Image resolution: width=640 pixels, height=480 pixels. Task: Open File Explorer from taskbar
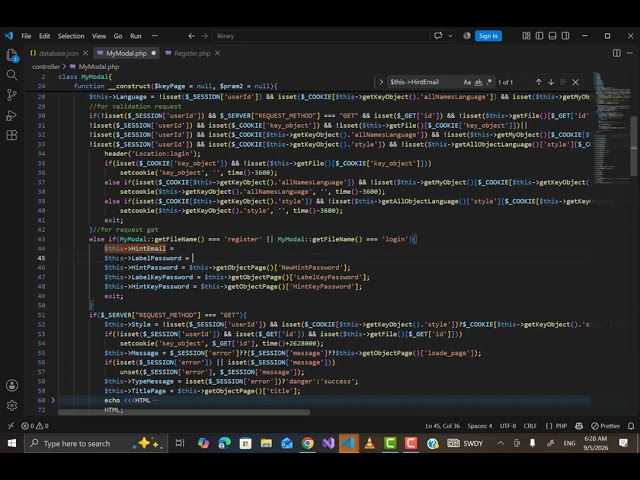pos(266,443)
